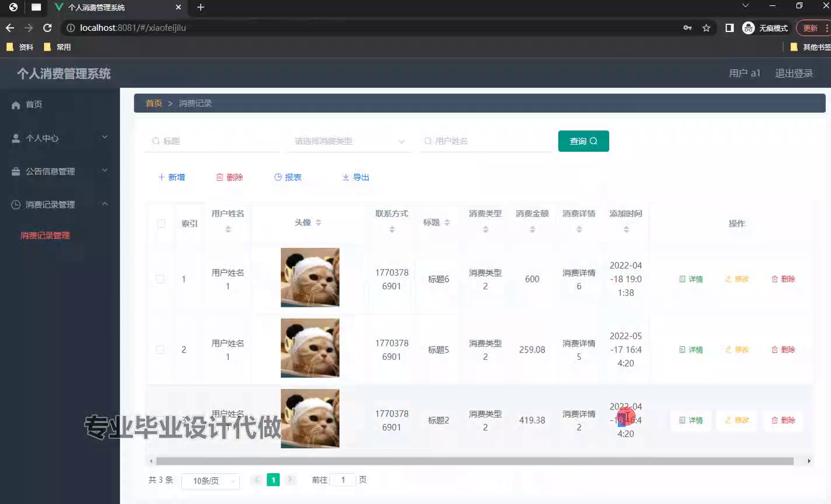Click 修改 for the 标题2 row

(x=737, y=421)
